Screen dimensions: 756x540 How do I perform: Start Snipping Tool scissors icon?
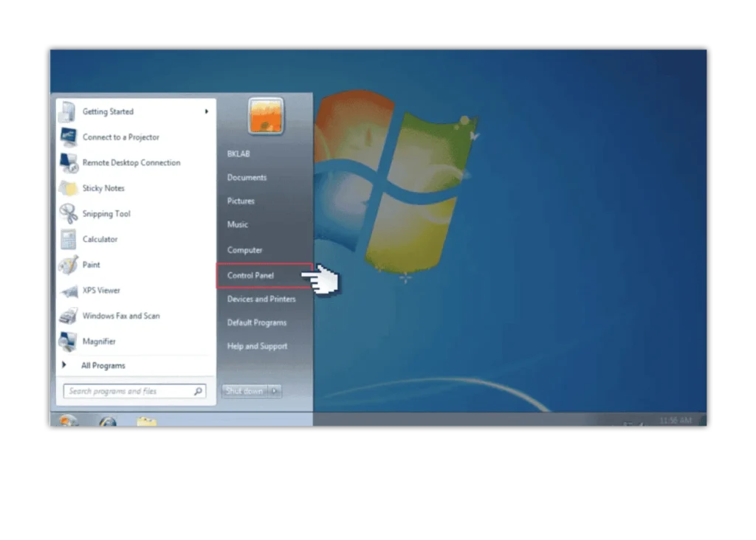point(68,214)
